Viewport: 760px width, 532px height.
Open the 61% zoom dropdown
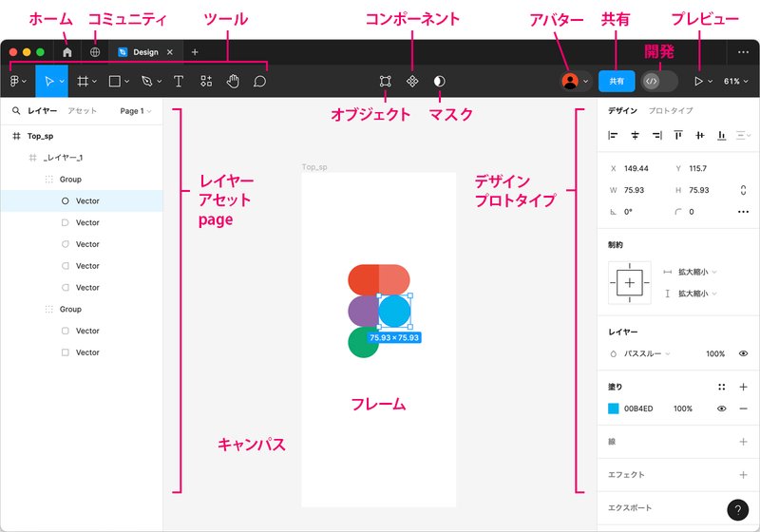735,81
